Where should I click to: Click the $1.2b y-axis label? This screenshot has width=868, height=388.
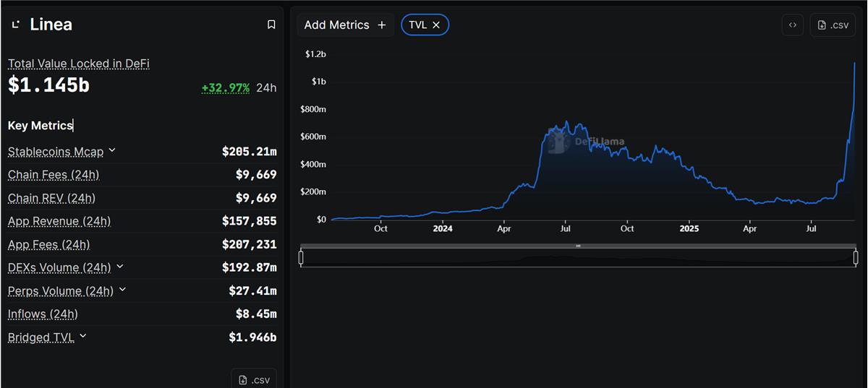[x=315, y=54]
